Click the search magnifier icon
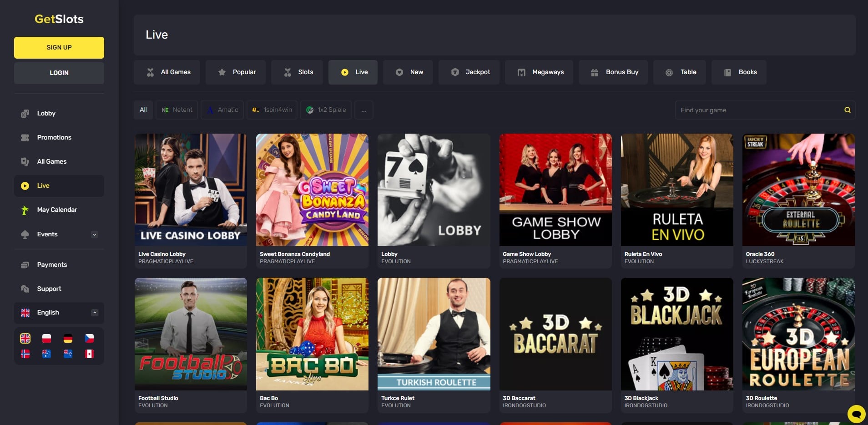 click(847, 110)
